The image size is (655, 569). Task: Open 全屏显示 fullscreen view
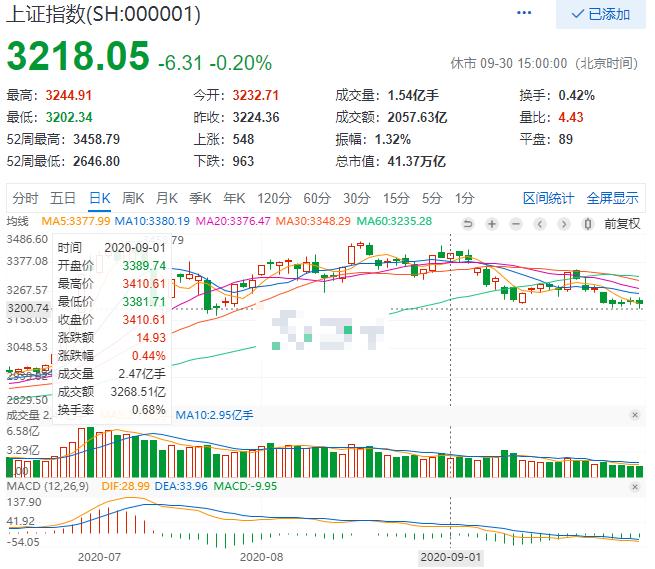pyautogui.click(x=612, y=198)
